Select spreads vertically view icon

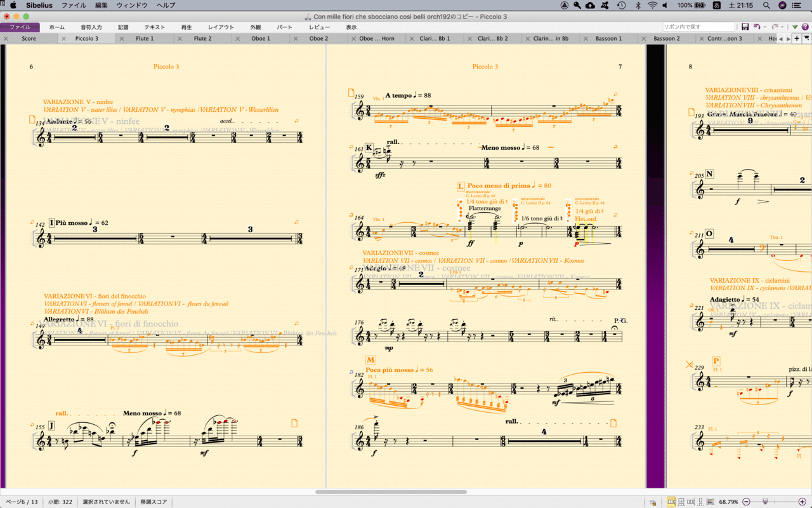(681, 502)
